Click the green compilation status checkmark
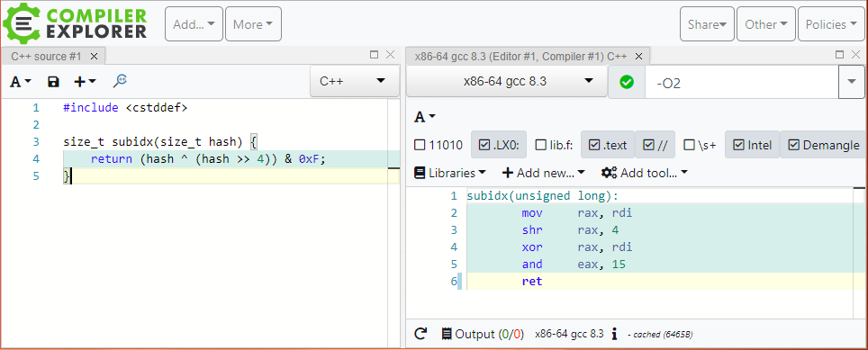This screenshot has height=350, width=868. coord(627,82)
